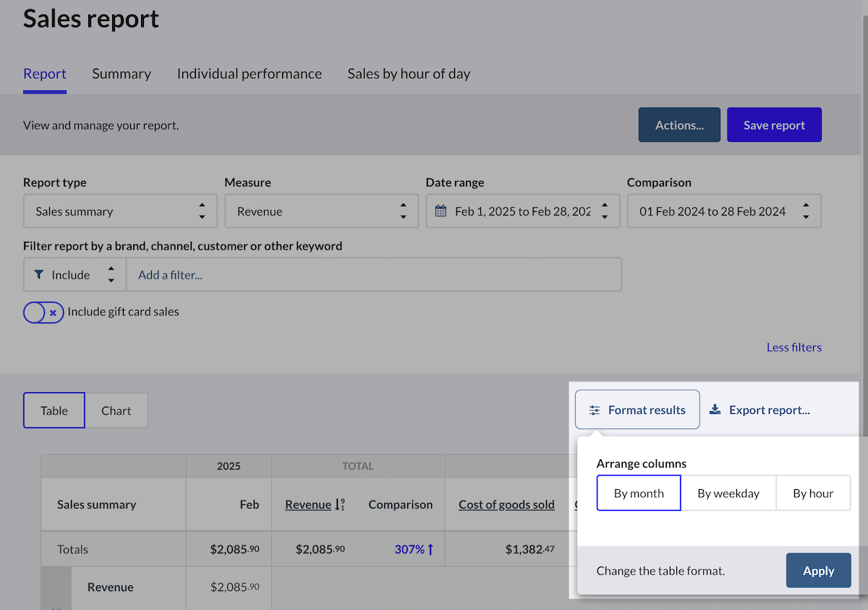Screen dimensions: 868x610
Task: Click the up arrow beside 307% comparison
Action: tap(430, 549)
